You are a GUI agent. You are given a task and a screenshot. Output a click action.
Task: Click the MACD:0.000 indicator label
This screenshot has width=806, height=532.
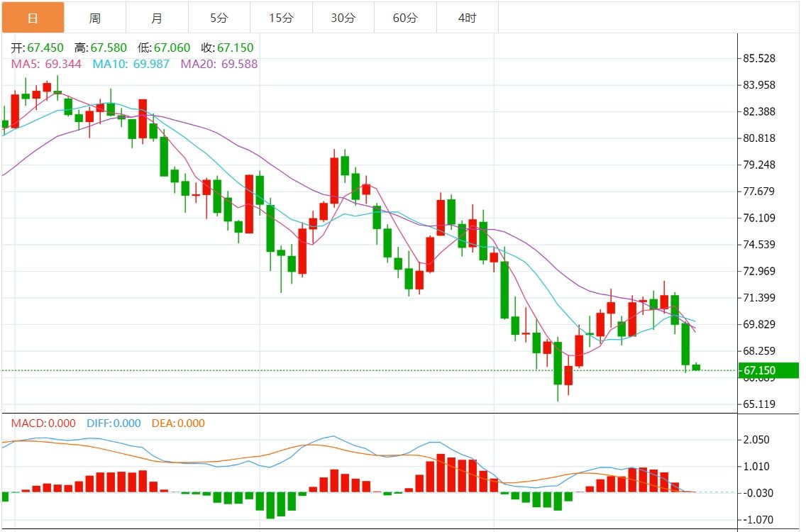[x=43, y=423]
